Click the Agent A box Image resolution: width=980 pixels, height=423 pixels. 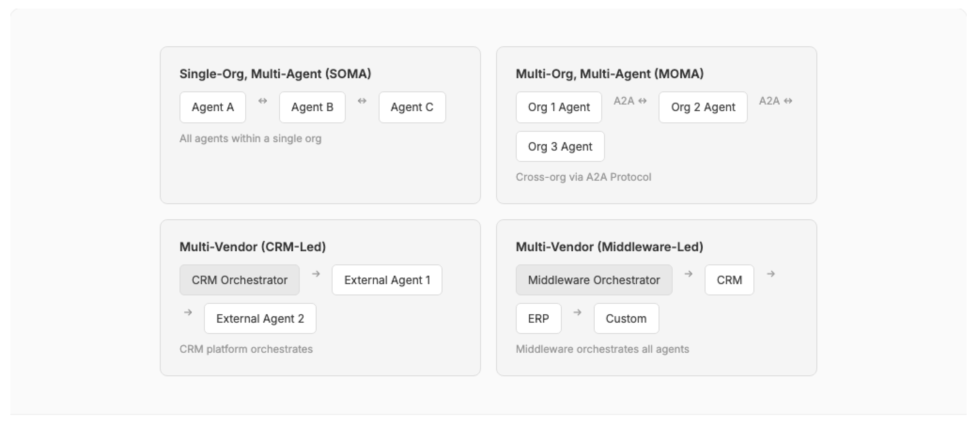click(x=213, y=107)
